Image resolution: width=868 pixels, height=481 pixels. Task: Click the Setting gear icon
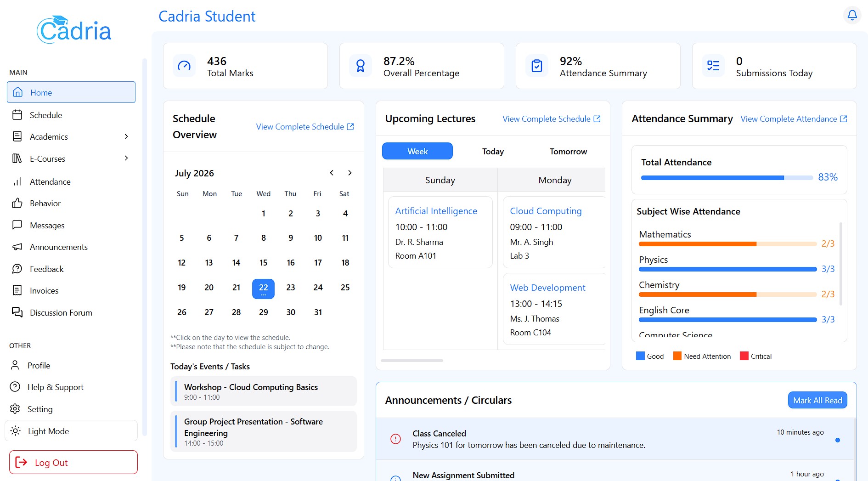tap(15, 409)
